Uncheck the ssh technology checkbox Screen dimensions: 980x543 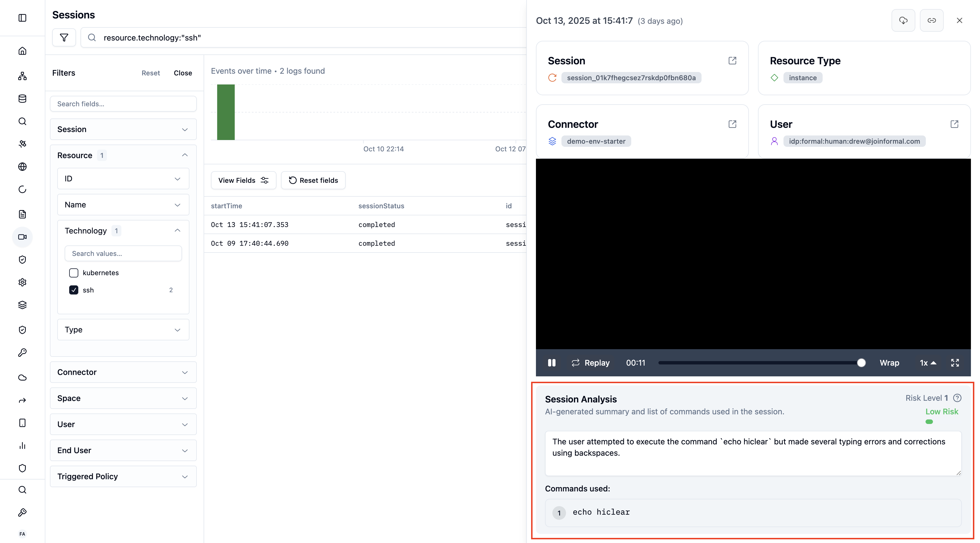click(74, 290)
